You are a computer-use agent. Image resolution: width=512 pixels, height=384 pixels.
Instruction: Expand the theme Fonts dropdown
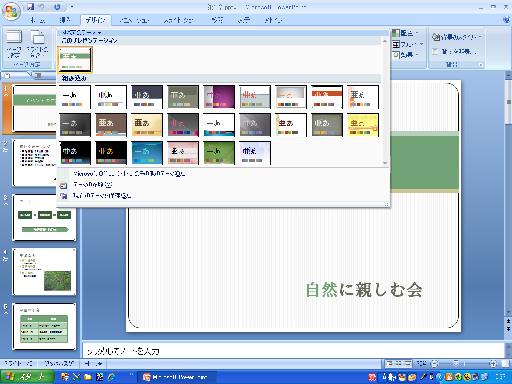[407, 44]
